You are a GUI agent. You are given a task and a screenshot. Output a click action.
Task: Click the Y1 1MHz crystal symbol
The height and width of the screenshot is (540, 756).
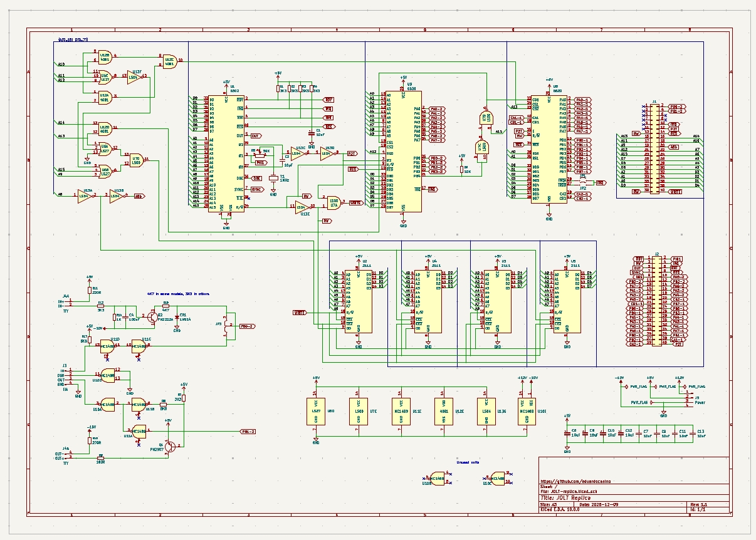point(273,179)
